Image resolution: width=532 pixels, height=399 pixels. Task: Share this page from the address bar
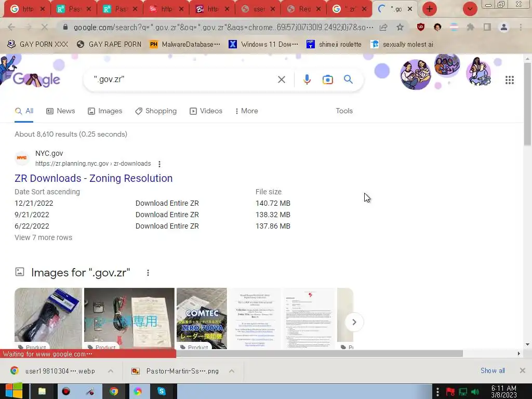[x=383, y=27]
